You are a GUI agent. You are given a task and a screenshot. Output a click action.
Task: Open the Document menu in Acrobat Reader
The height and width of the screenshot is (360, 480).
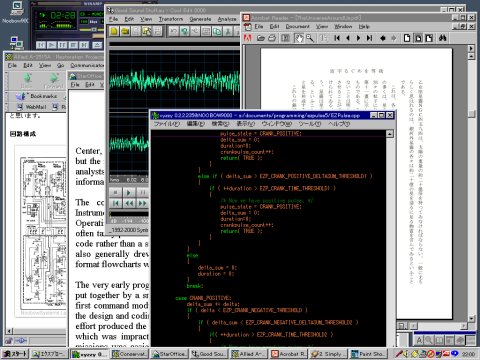coord(297,26)
